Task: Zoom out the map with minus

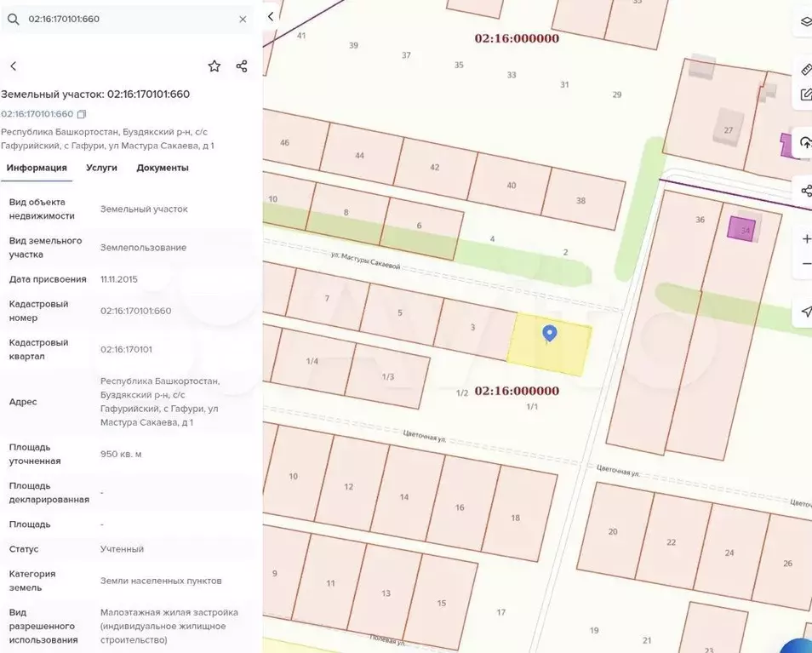Action: click(x=806, y=264)
